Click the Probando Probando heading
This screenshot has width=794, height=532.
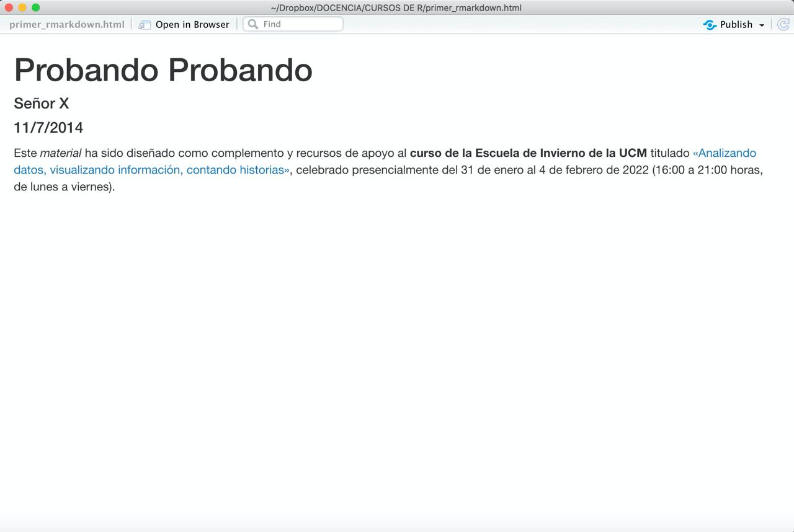tap(163, 69)
